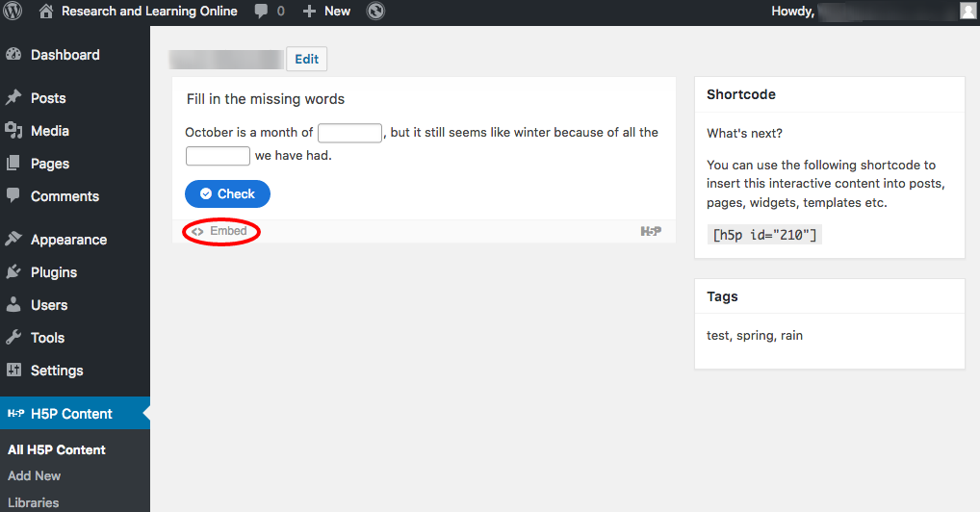
Task: Open the Users menu
Action: tap(49, 305)
